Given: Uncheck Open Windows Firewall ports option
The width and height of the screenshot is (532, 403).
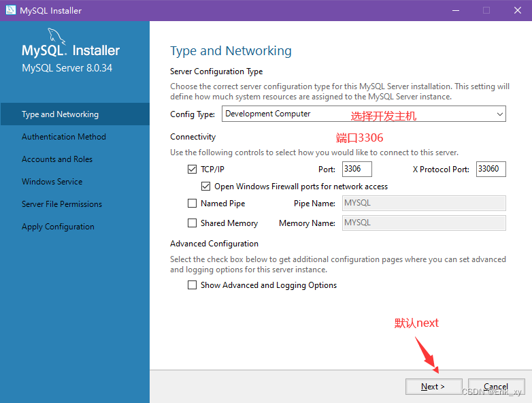Looking at the screenshot, I should click(x=205, y=186).
